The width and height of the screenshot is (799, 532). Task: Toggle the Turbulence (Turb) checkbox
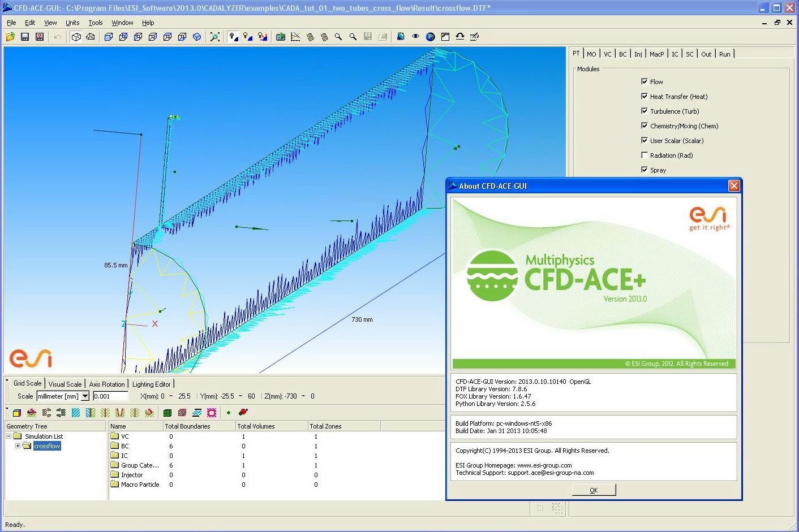point(644,111)
